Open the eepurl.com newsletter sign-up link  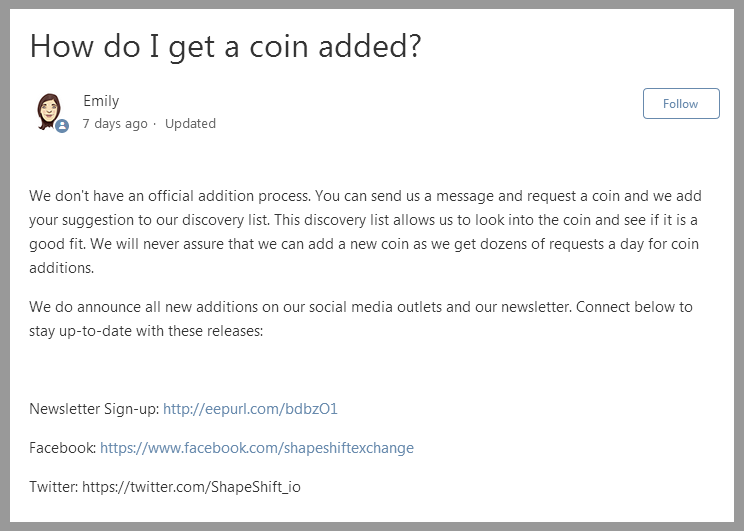[x=250, y=409]
